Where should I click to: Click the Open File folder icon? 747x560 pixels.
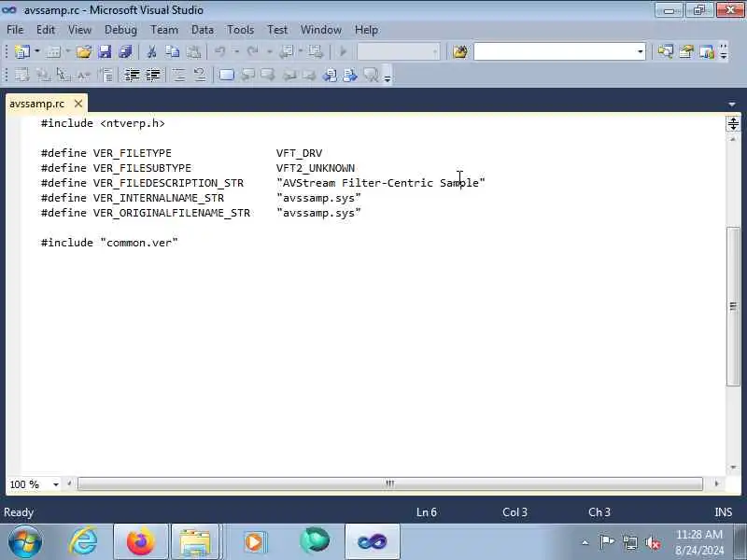(83, 51)
